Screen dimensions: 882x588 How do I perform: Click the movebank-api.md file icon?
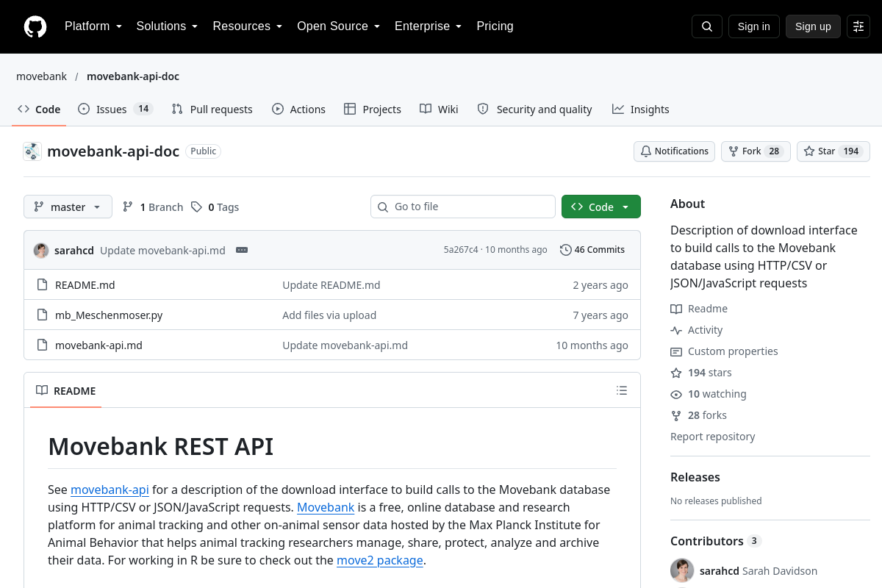pyautogui.click(x=42, y=345)
